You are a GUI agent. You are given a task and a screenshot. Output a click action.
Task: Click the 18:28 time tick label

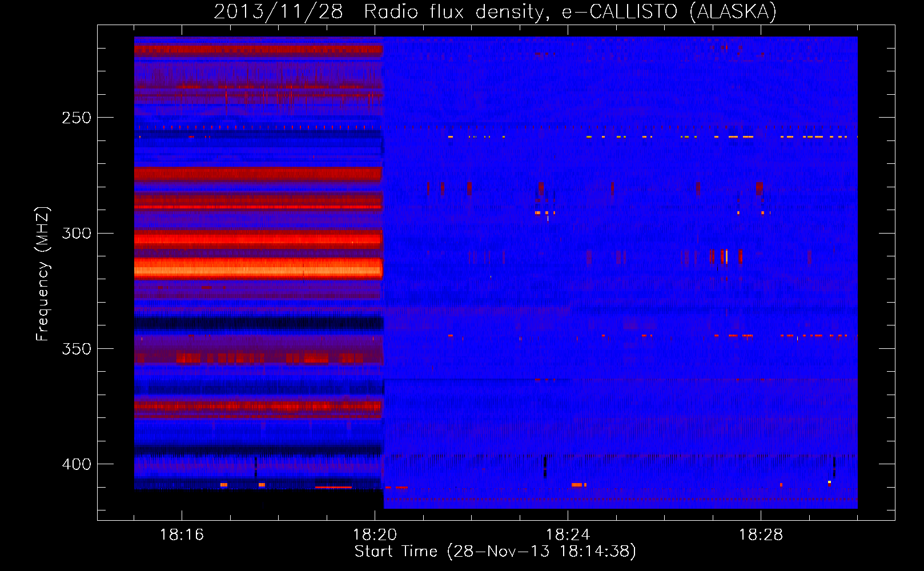(761, 534)
